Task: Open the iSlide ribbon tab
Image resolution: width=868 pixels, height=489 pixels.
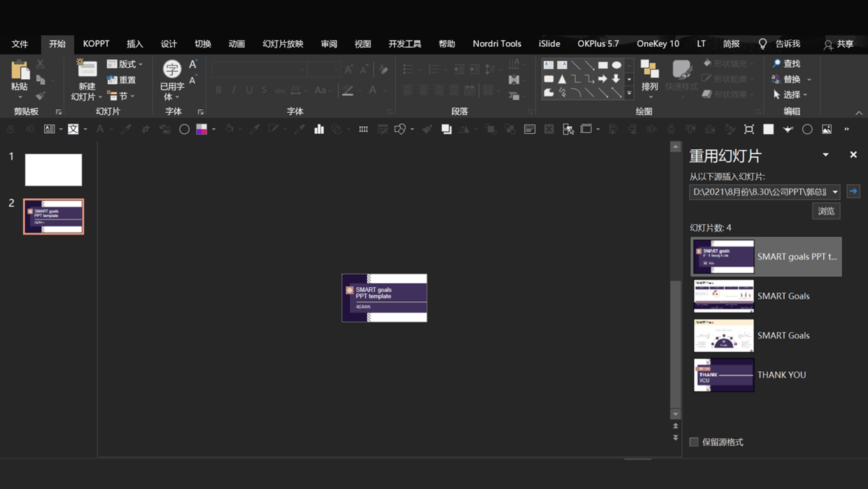Action: (549, 43)
